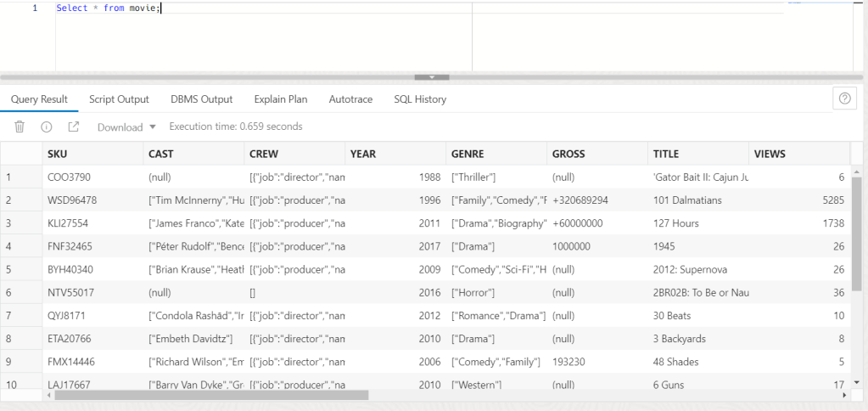Click the info circle icon

click(x=47, y=127)
